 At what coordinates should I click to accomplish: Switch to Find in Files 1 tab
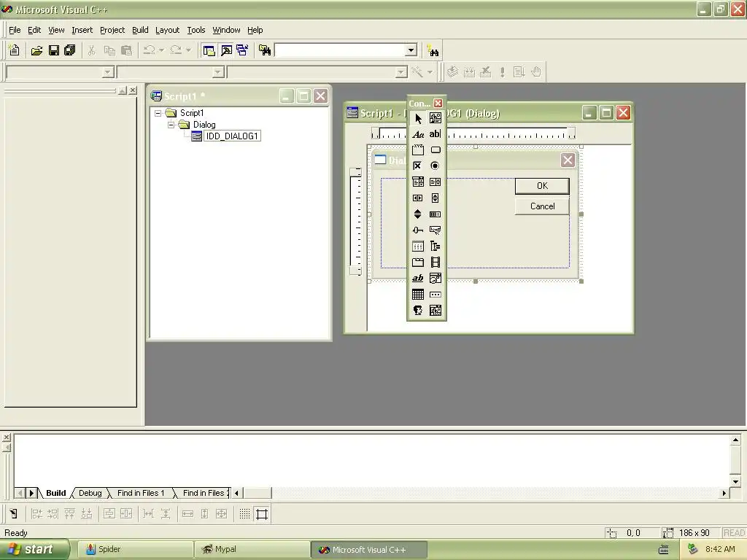click(141, 493)
